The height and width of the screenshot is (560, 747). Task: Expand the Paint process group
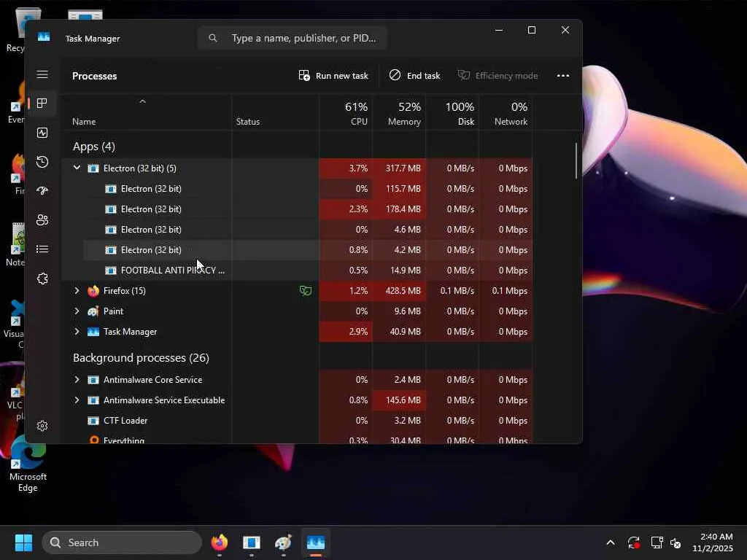[77, 311]
